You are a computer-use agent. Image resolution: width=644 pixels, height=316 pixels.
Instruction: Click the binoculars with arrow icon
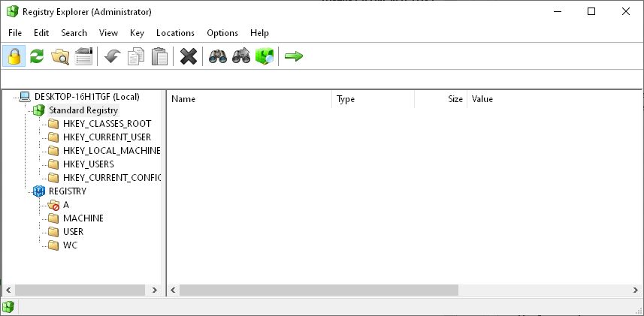point(241,56)
